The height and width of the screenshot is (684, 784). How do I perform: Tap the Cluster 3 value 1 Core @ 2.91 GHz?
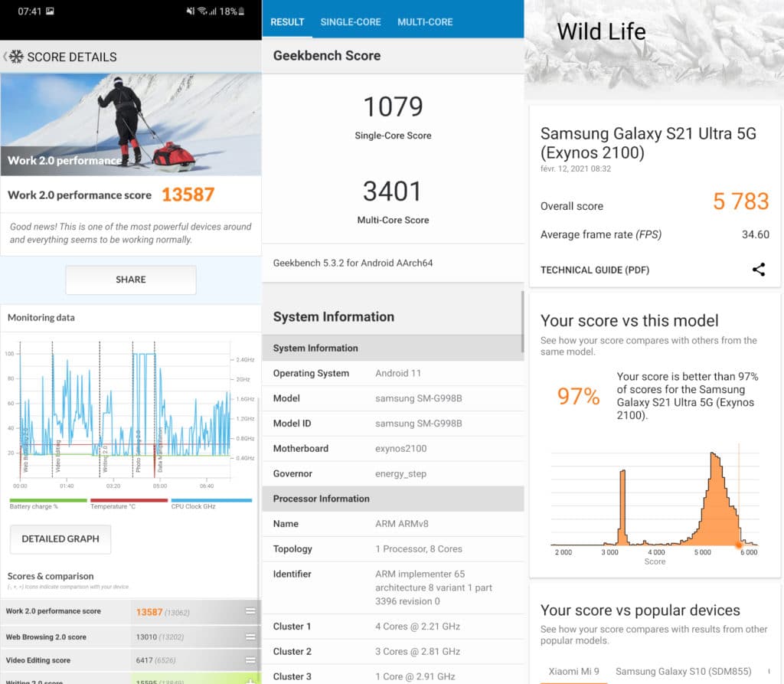415,676
